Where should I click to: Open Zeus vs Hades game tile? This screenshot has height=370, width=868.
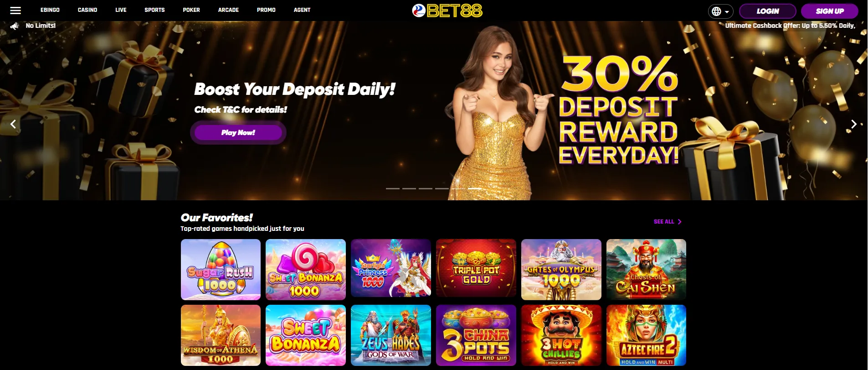tap(390, 335)
